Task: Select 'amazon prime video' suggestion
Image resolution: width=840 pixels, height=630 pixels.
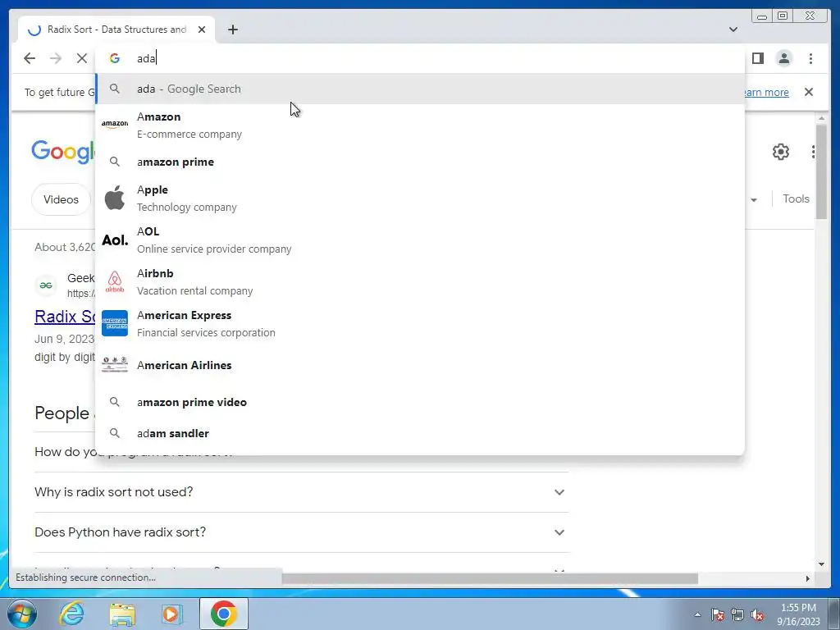Action: (420, 402)
